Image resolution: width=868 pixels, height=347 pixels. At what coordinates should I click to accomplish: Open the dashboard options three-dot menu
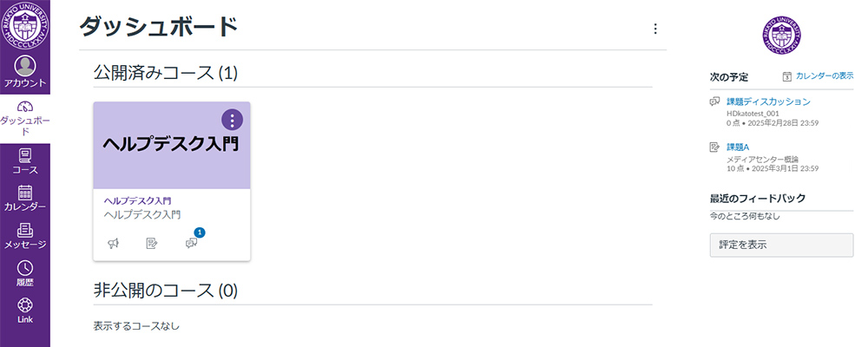tap(655, 29)
